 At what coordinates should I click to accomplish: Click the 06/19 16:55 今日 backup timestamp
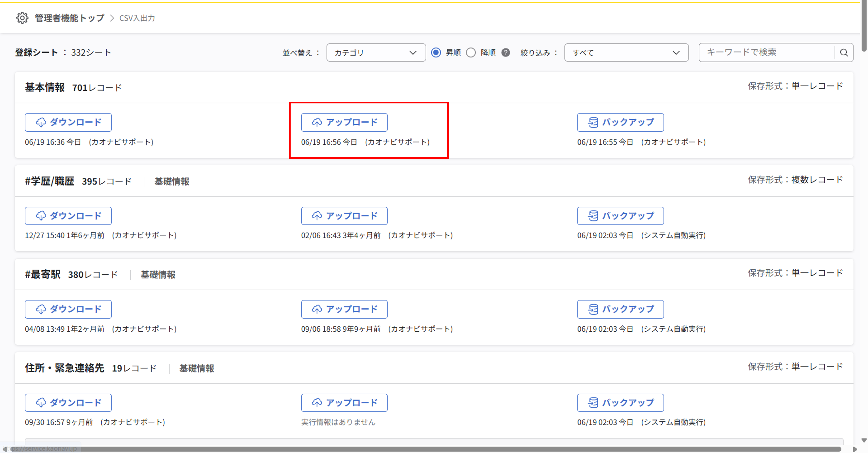point(605,142)
